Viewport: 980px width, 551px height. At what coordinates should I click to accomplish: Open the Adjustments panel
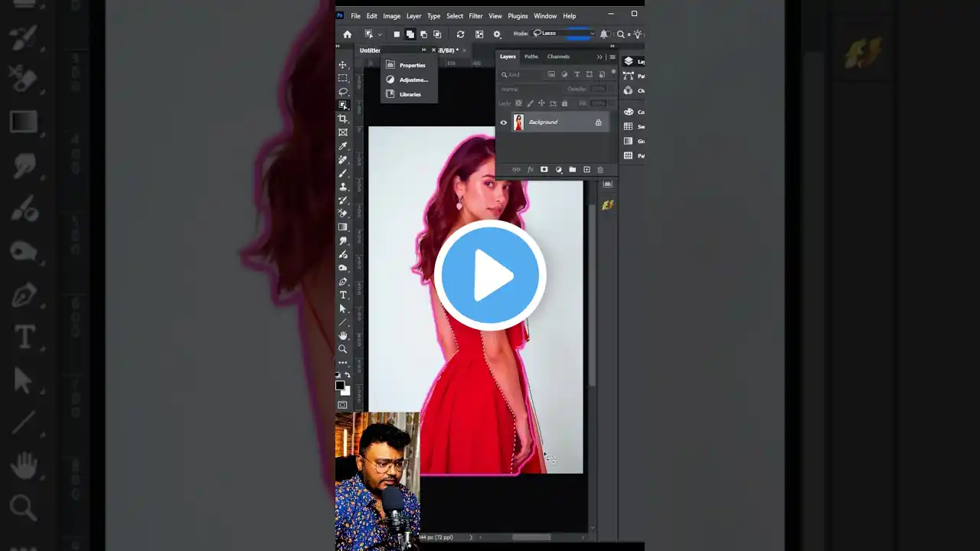click(409, 80)
